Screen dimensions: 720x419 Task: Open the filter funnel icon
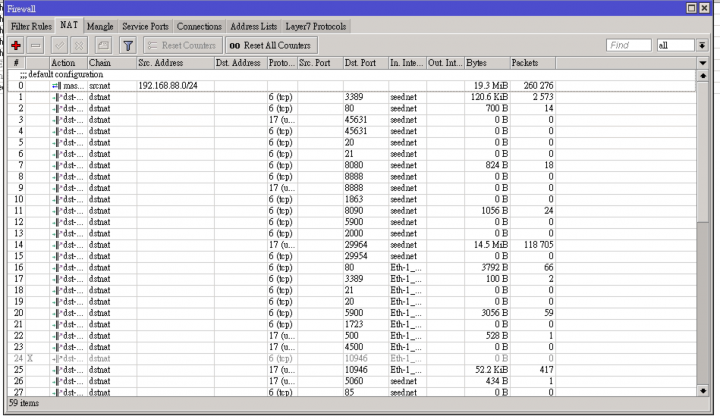point(128,45)
